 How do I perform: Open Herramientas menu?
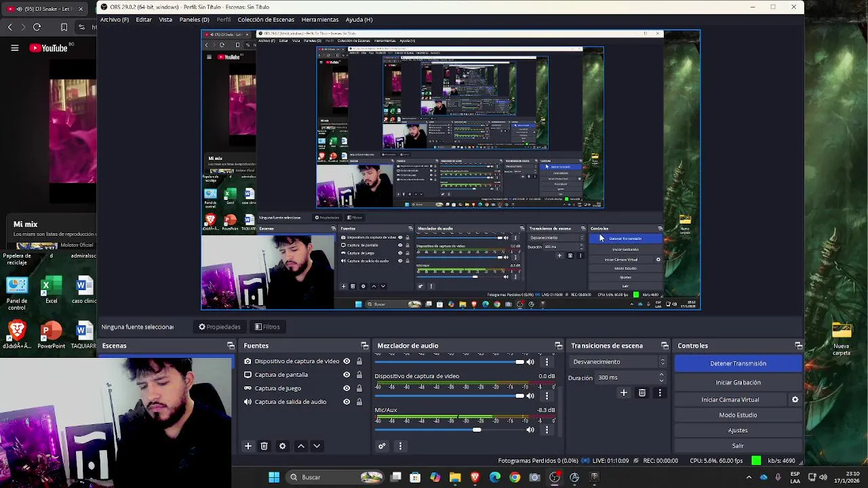[320, 20]
